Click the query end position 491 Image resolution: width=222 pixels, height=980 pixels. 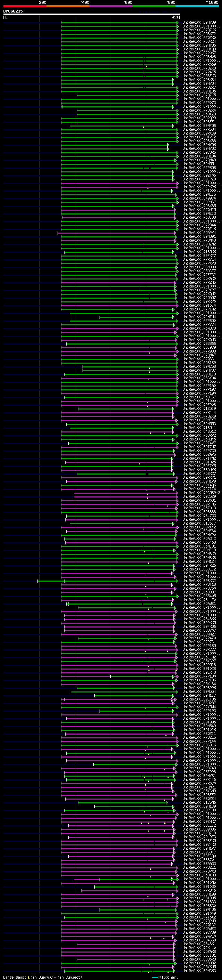click(x=175, y=17)
